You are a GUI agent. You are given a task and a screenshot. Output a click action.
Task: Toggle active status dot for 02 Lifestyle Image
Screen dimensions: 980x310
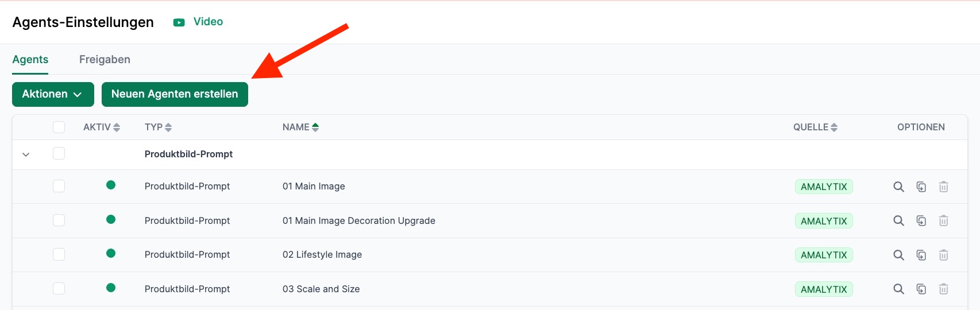111,253
